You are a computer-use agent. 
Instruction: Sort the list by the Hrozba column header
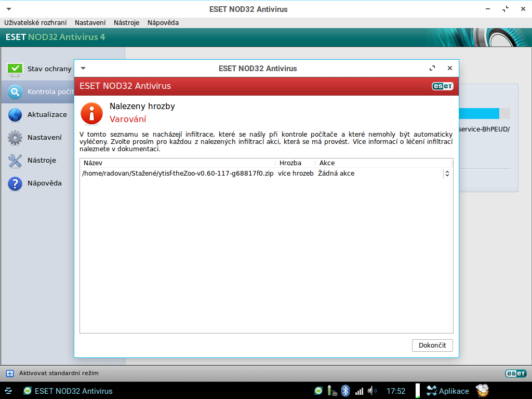coord(295,163)
